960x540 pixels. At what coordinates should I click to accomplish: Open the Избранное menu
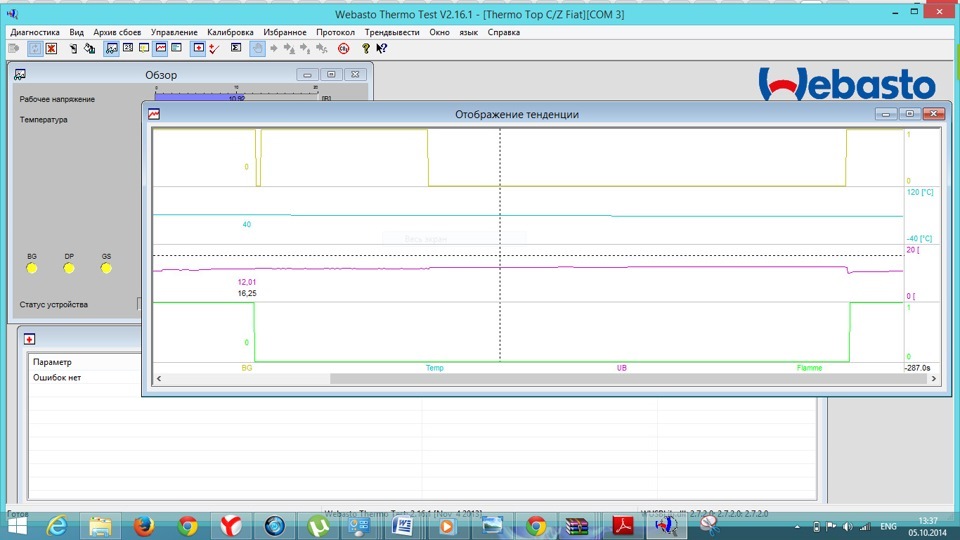coord(285,32)
